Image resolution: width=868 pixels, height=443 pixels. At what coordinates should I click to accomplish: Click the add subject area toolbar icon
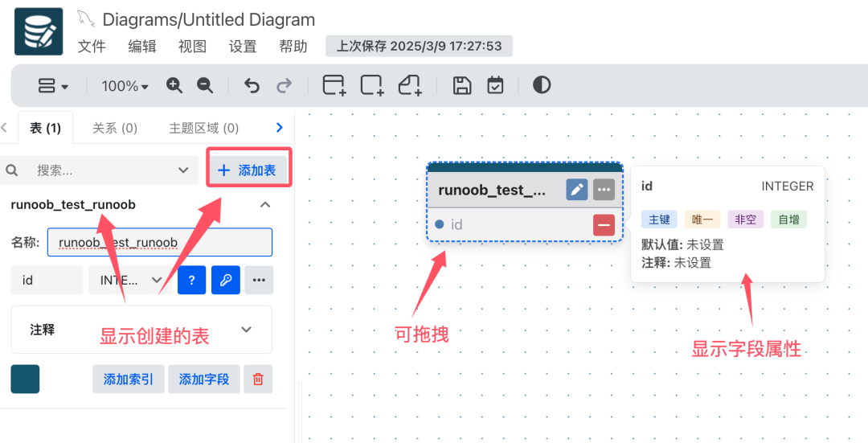tap(372, 85)
